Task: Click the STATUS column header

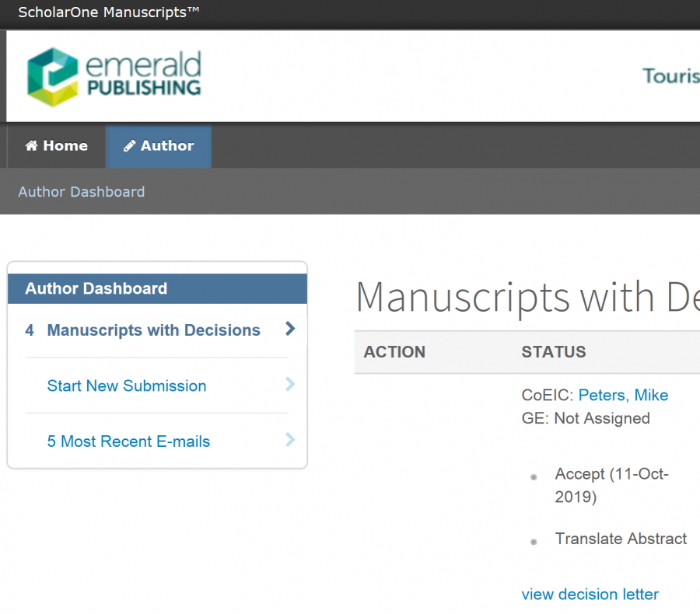Action: tap(553, 352)
